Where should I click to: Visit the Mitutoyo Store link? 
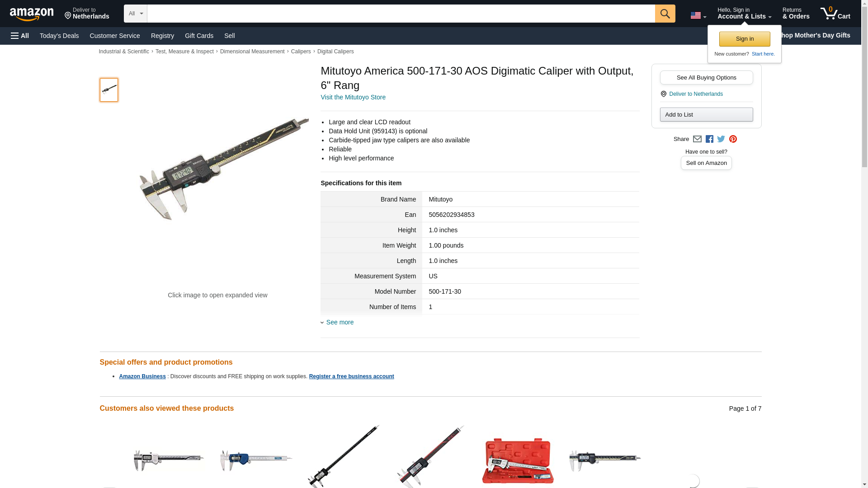[x=353, y=97]
